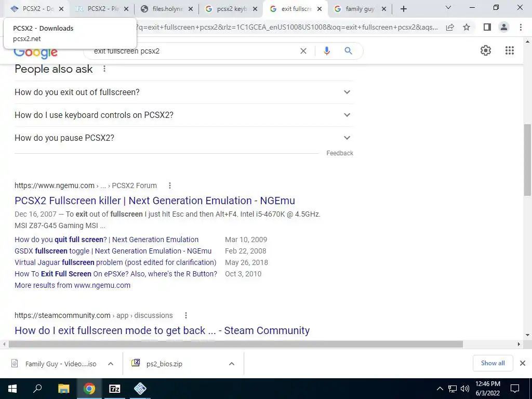Click in the Google search input field
532x399 pixels.
193,51
